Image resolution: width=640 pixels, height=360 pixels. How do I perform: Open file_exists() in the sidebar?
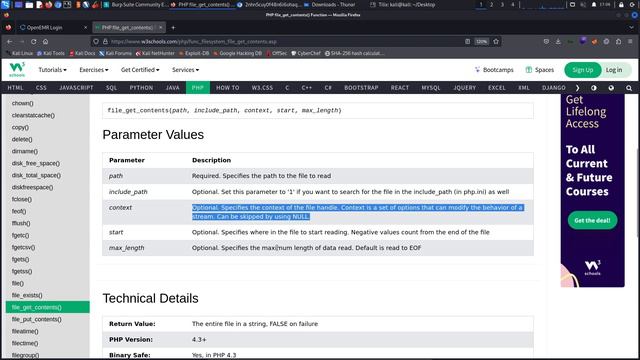[x=27, y=295]
